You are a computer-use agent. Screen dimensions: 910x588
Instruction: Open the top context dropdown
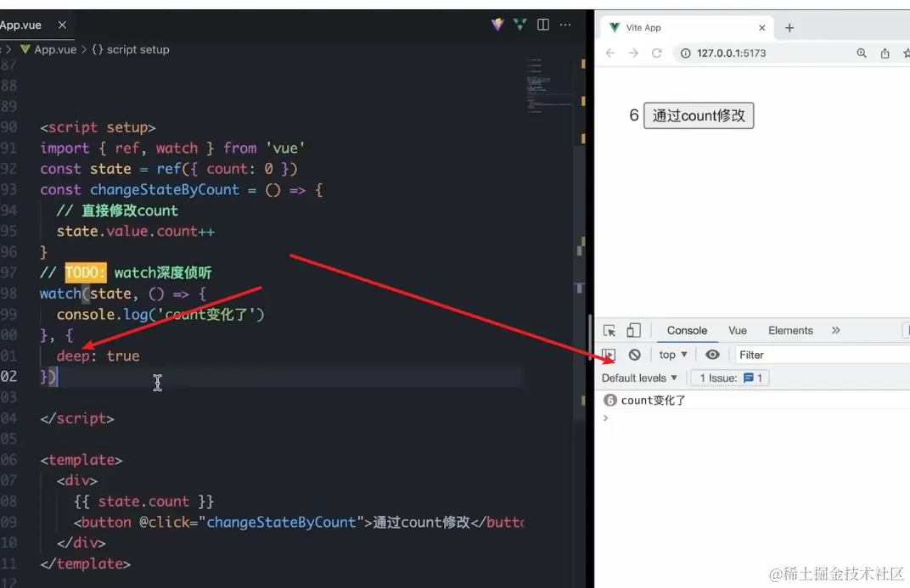(x=673, y=355)
